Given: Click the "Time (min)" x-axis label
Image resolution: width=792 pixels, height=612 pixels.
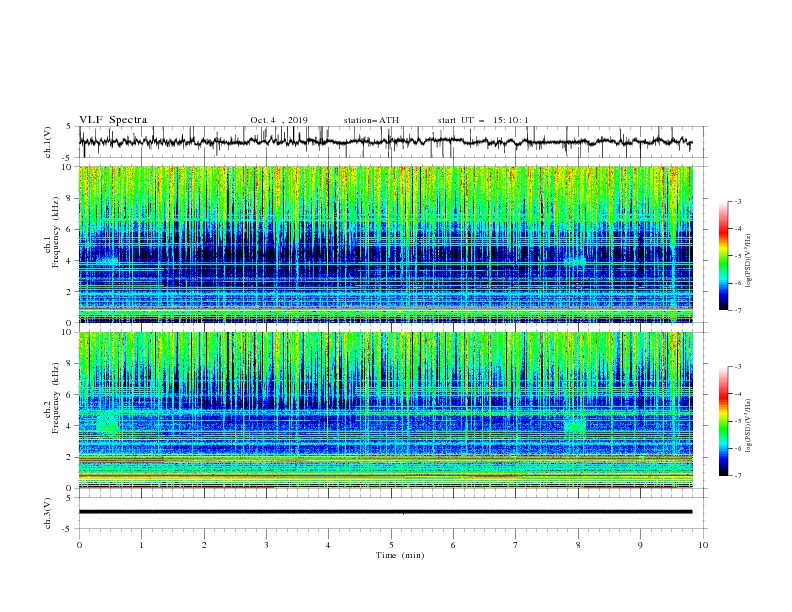Looking at the screenshot, I should pyautogui.click(x=400, y=555).
